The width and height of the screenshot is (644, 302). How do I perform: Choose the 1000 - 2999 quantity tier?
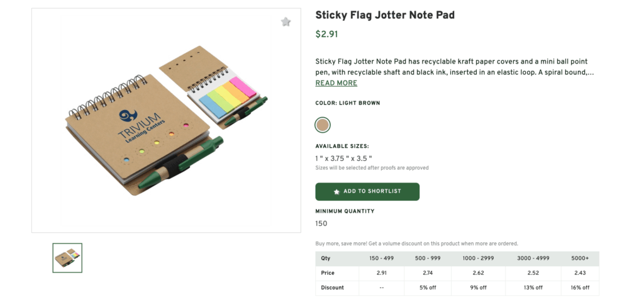(479, 259)
